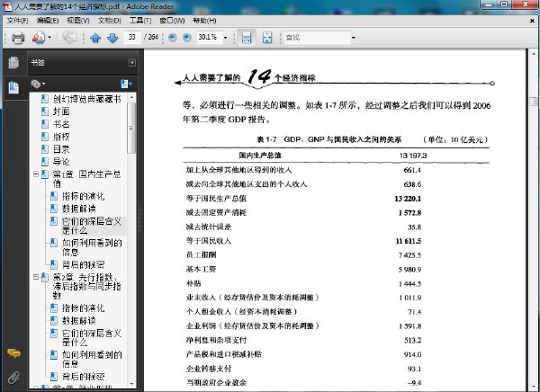Open the zoom level dropdown arrow
Image resolution: width=540 pixels, height=392 pixels.
click(226, 38)
